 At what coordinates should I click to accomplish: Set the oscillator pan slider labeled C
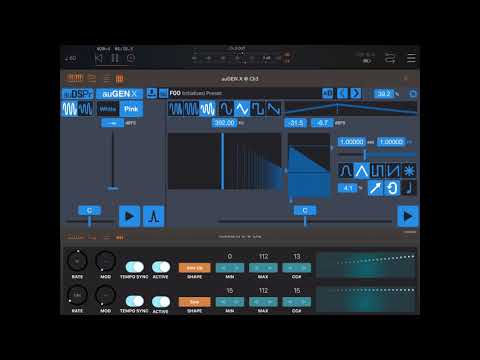pyautogui.click(x=305, y=221)
